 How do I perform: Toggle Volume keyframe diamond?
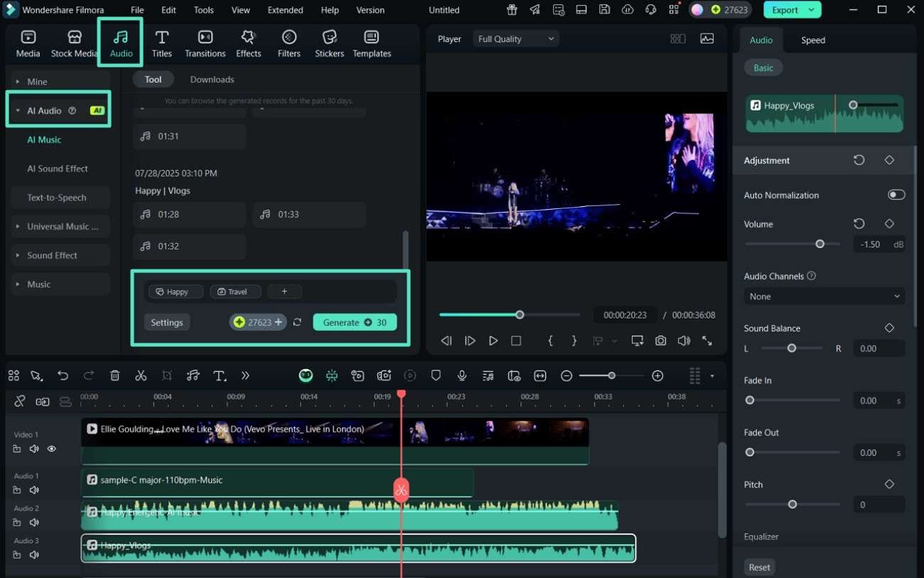[889, 223]
